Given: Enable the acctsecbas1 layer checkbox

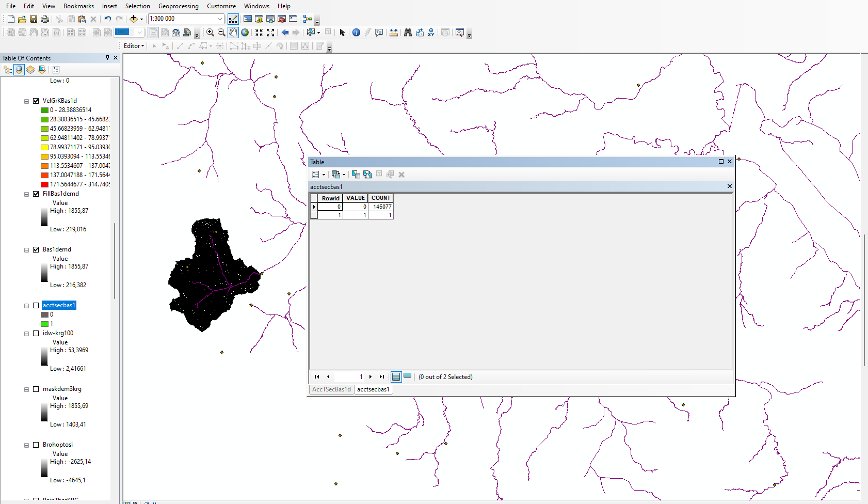Looking at the screenshot, I should point(36,305).
